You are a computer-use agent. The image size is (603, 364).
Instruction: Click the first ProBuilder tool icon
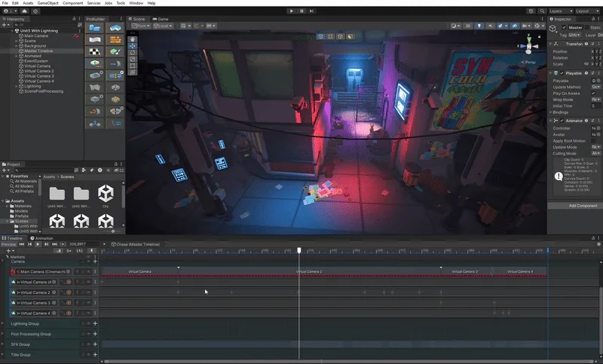click(95, 28)
